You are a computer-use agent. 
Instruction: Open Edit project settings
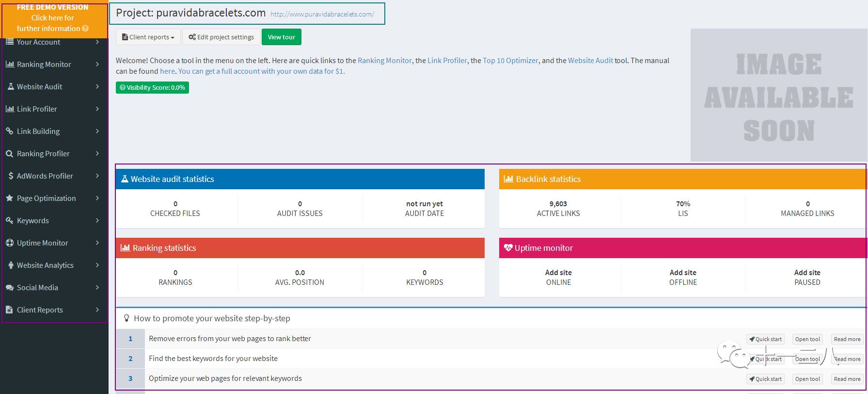(221, 37)
